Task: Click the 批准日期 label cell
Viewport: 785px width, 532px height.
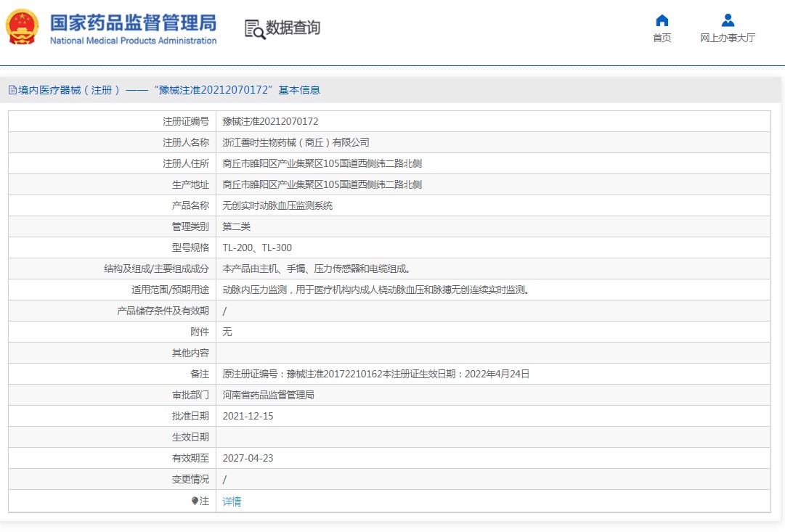Action: 112,416
